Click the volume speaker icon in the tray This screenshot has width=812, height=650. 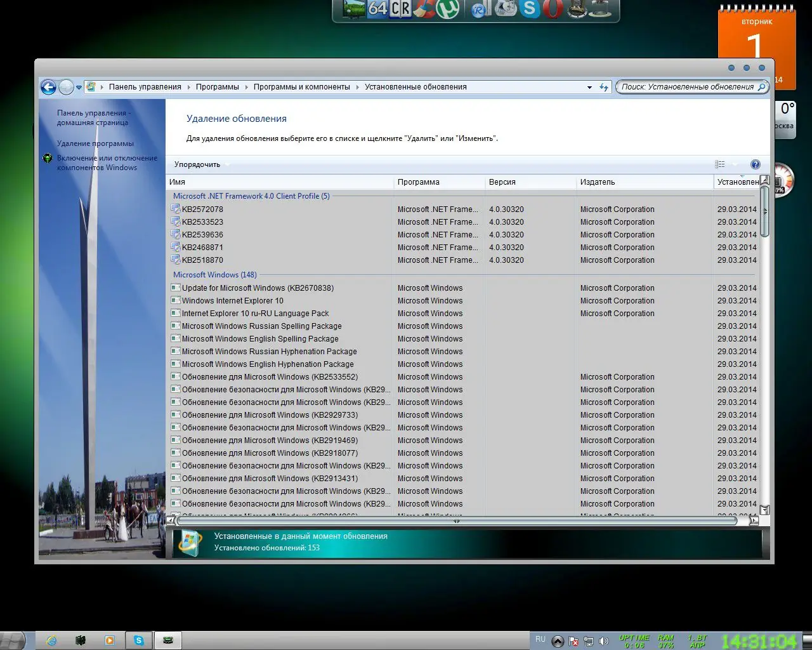(604, 641)
